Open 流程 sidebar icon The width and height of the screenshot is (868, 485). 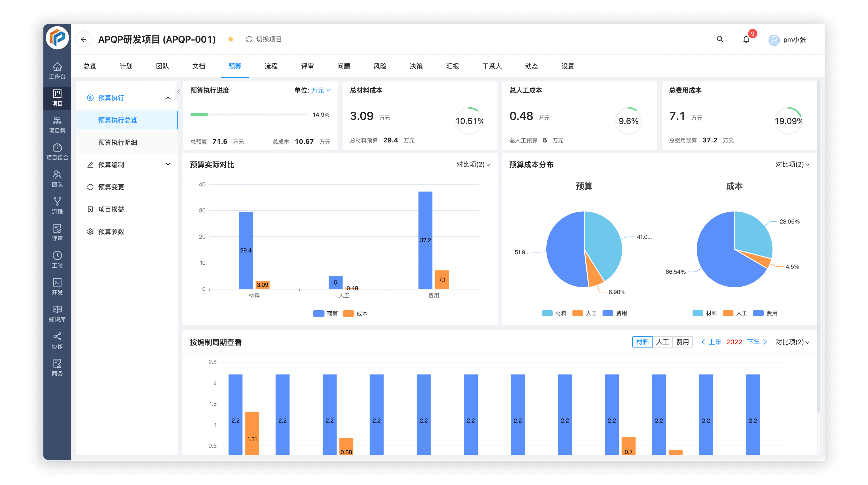[x=57, y=206]
